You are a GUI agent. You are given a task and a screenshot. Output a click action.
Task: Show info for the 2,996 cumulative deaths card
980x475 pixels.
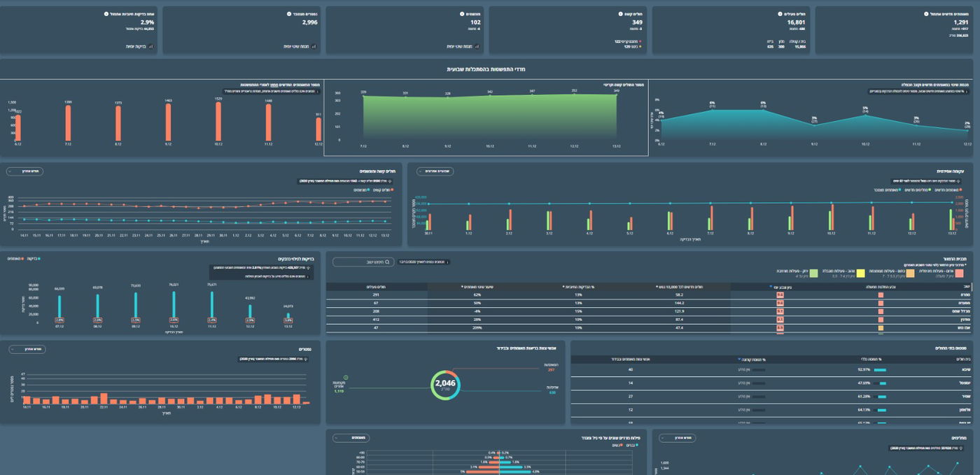[289, 14]
